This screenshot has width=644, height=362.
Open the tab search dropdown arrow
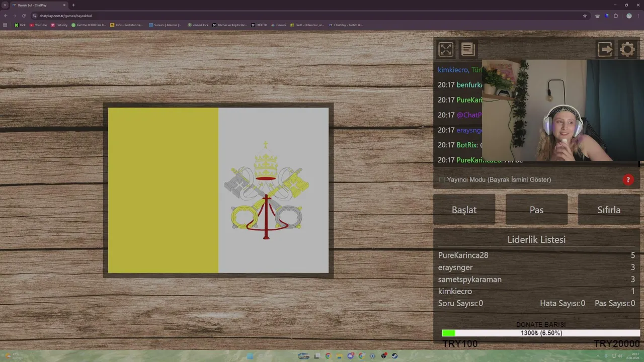click(x=5, y=5)
